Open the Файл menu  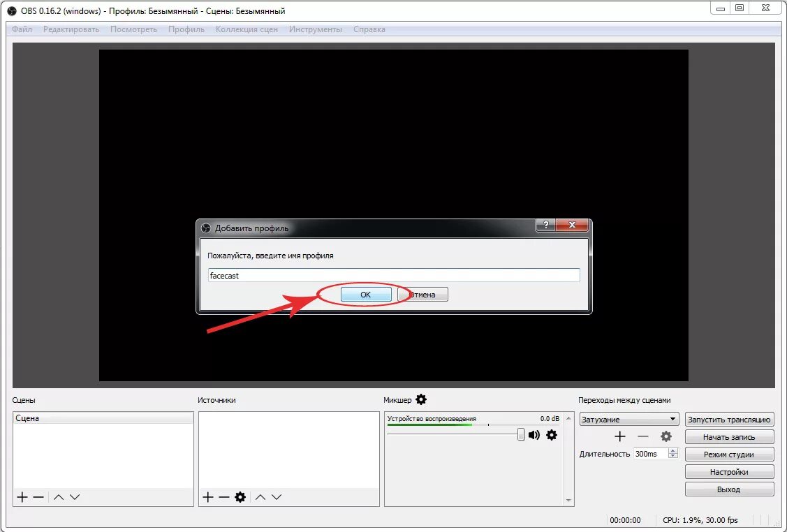(22, 29)
